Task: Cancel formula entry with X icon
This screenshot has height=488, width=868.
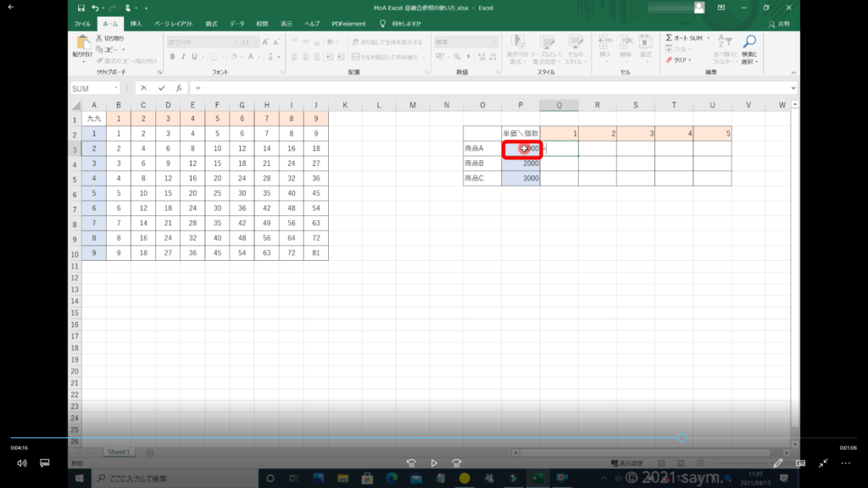Action: [x=144, y=88]
